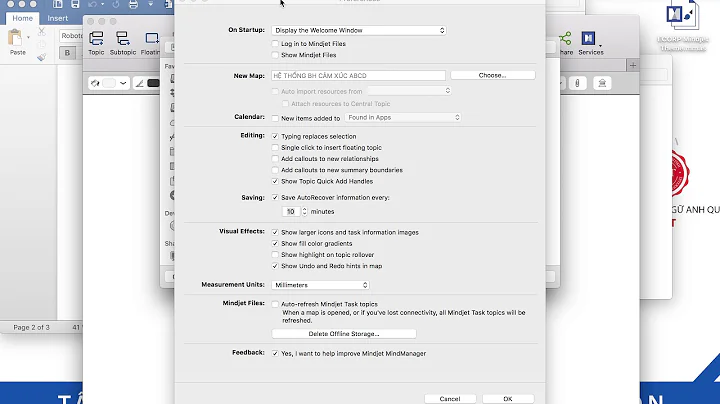The height and width of the screenshot is (404, 720).
Task: Click Page 2 of 3 in Word status bar
Action: 31,327
